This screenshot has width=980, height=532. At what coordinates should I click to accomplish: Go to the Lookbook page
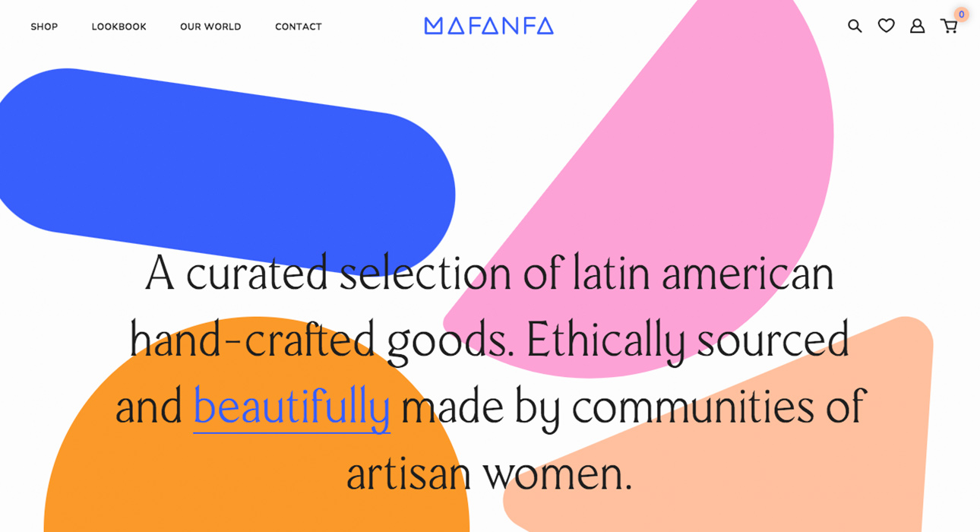119,27
